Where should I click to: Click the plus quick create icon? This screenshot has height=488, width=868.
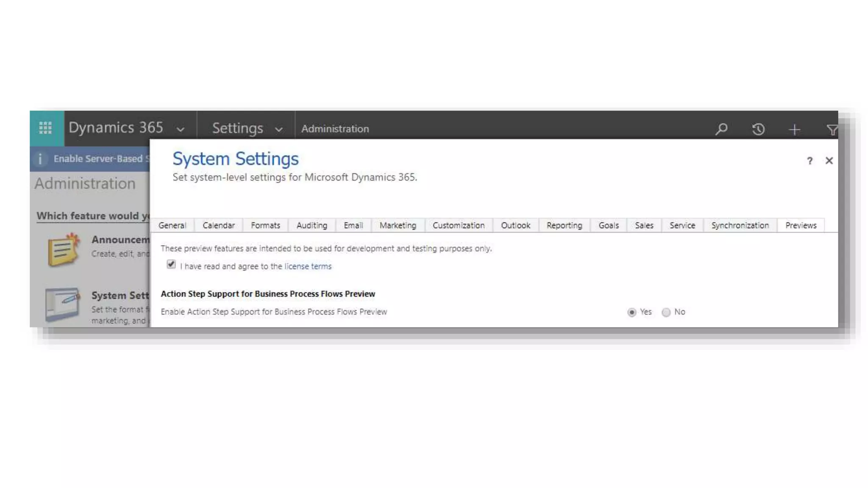pyautogui.click(x=794, y=129)
